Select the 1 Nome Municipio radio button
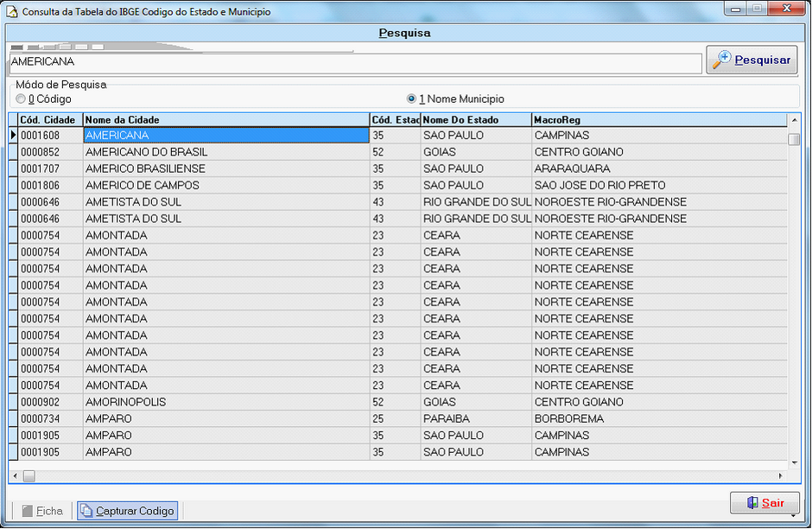This screenshot has height=529, width=812. click(411, 99)
